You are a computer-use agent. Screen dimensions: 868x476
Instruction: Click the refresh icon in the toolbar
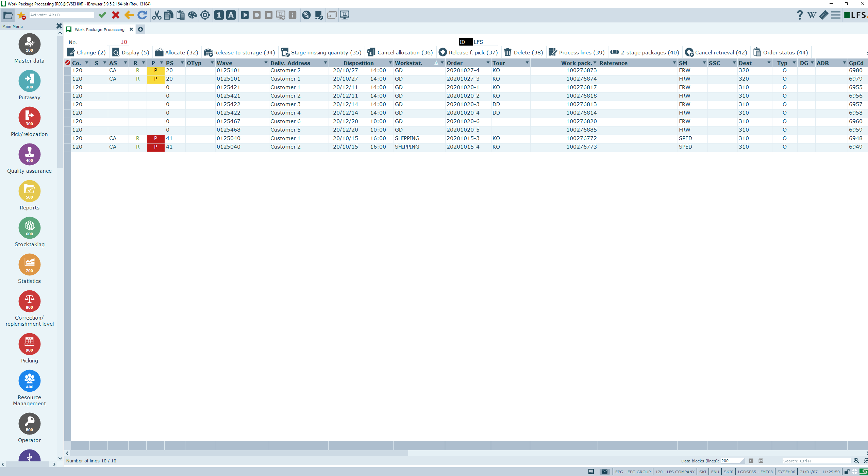(x=142, y=15)
